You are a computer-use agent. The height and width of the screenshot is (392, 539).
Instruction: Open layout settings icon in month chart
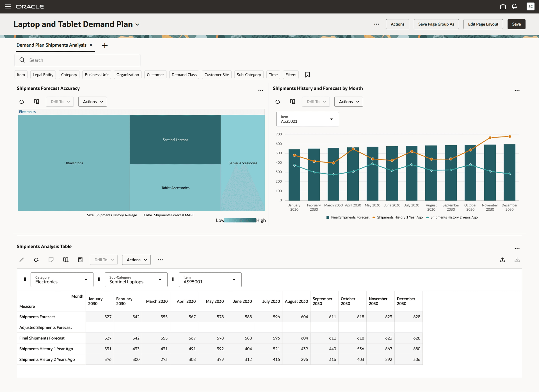[x=293, y=102]
